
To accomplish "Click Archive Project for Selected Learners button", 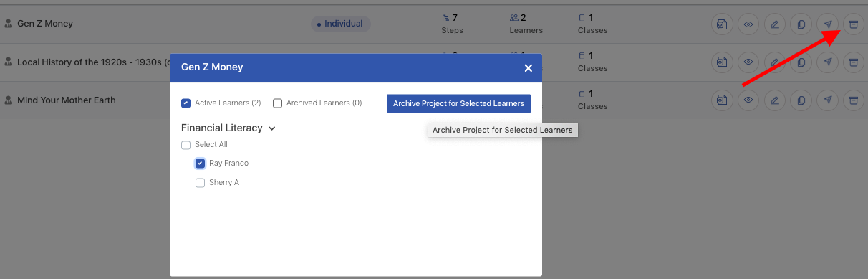I will tap(458, 103).
